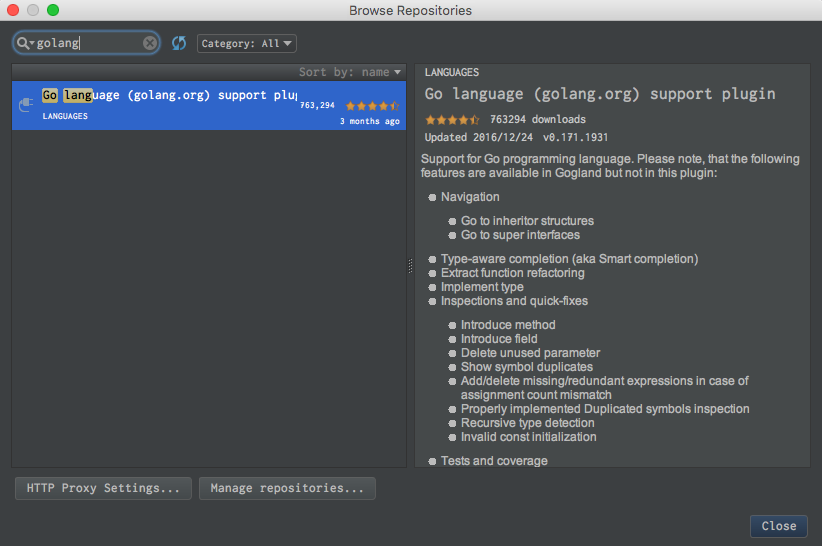Select the Go language plugin row
Screen dimensions: 822x546
pos(209,105)
